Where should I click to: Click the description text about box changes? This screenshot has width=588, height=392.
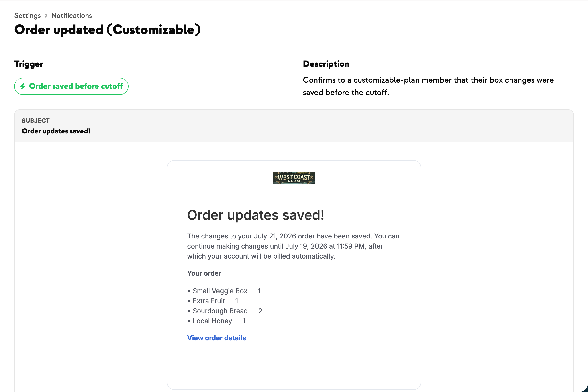coord(428,86)
